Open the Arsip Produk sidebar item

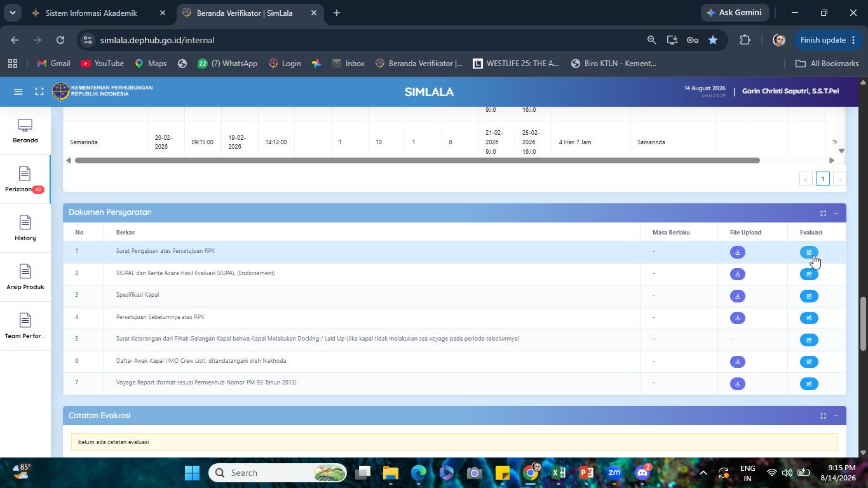point(25,277)
